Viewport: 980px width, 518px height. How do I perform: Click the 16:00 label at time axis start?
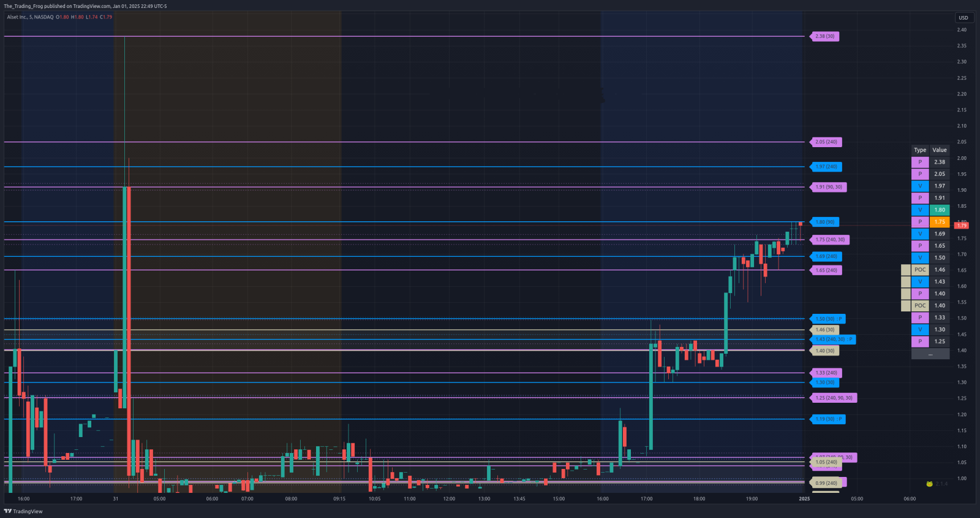pos(23,499)
